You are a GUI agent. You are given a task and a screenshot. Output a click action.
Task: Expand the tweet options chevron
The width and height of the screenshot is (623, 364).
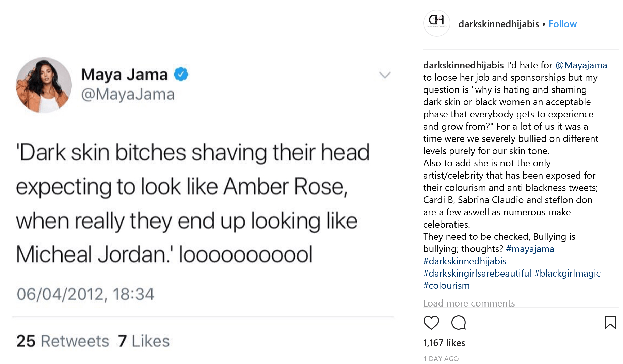point(384,75)
